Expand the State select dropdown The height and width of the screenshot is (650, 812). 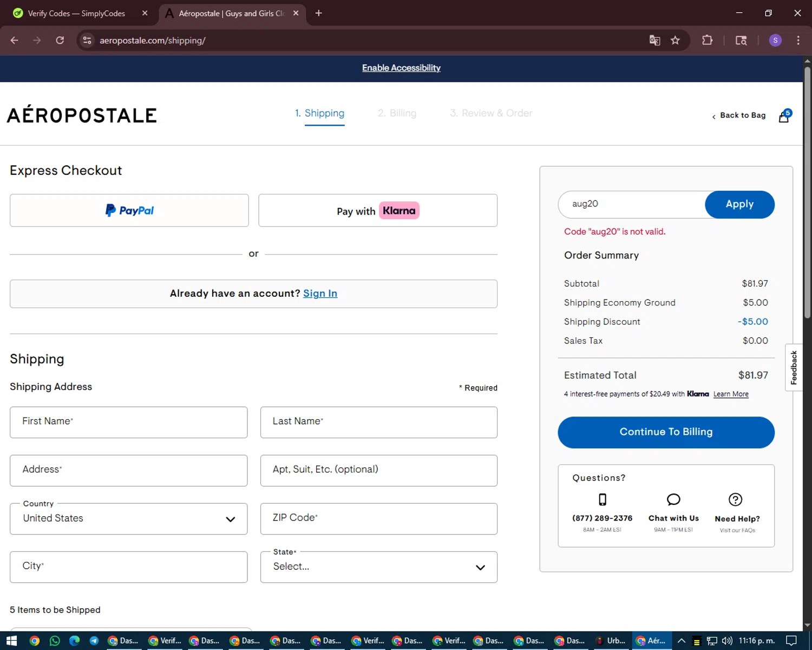(x=379, y=567)
